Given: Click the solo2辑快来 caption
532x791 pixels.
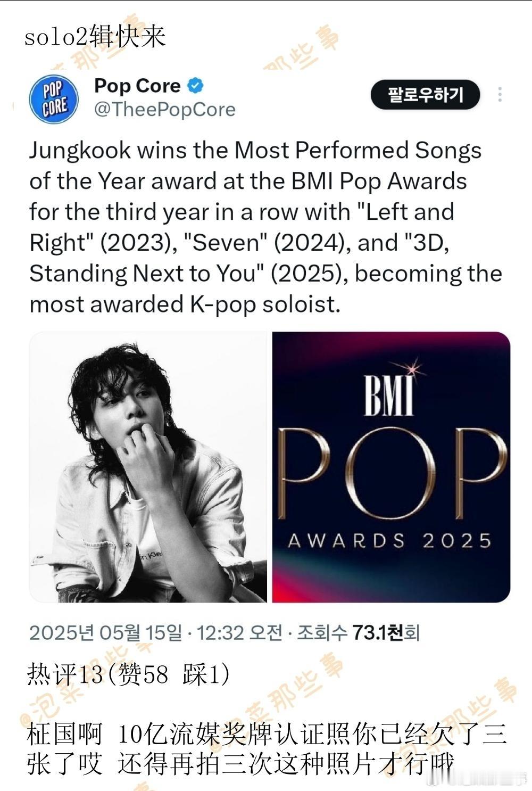Looking at the screenshot, I should click(x=95, y=37).
